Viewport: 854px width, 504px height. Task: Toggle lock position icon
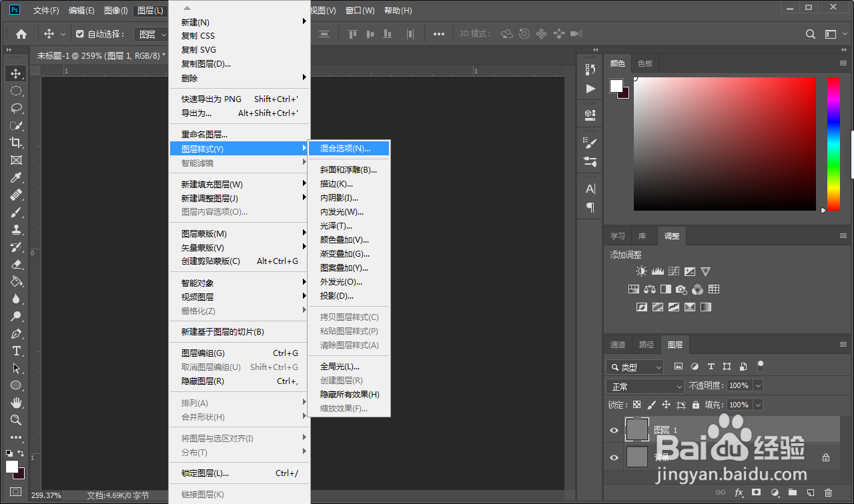coord(666,405)
